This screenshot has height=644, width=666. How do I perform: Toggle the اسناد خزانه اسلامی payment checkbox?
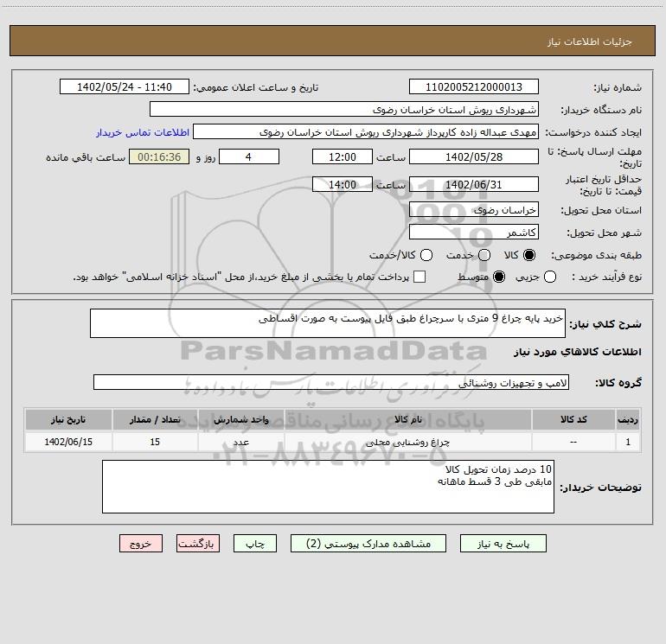tap(419, 277)
